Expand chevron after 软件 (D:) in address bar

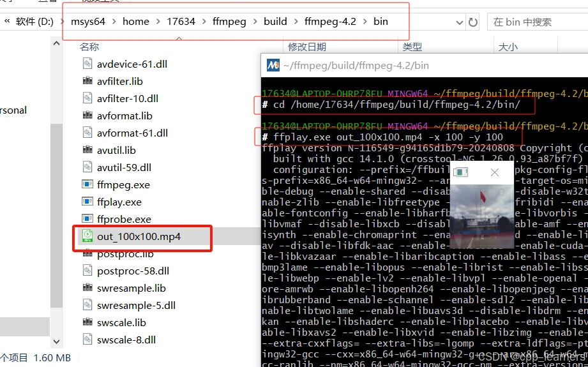click(x=63, y=22)
